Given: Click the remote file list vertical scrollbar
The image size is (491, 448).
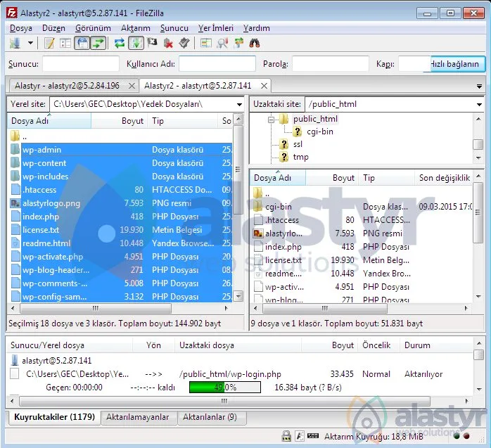Looking at the screenshot, I should point(478,212).
